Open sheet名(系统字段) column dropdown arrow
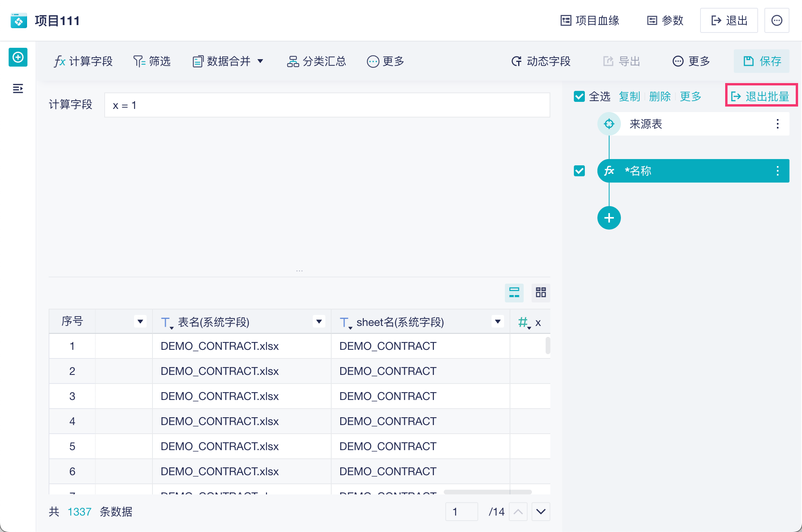 coord(497,322)
